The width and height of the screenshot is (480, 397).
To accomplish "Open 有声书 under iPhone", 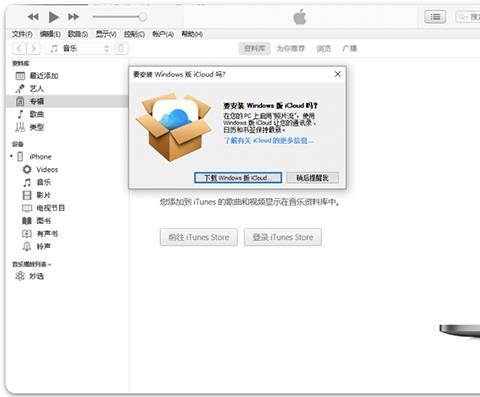I will click(x=47, y=234).
